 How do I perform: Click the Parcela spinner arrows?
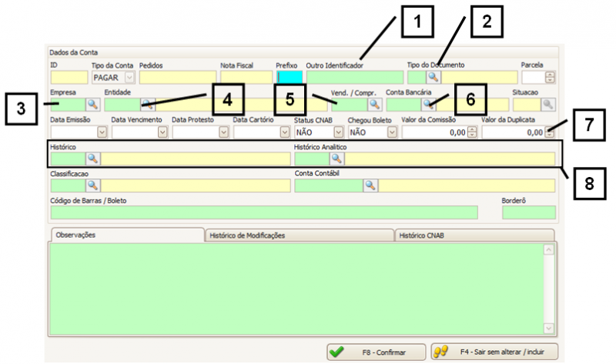[550, 77]
